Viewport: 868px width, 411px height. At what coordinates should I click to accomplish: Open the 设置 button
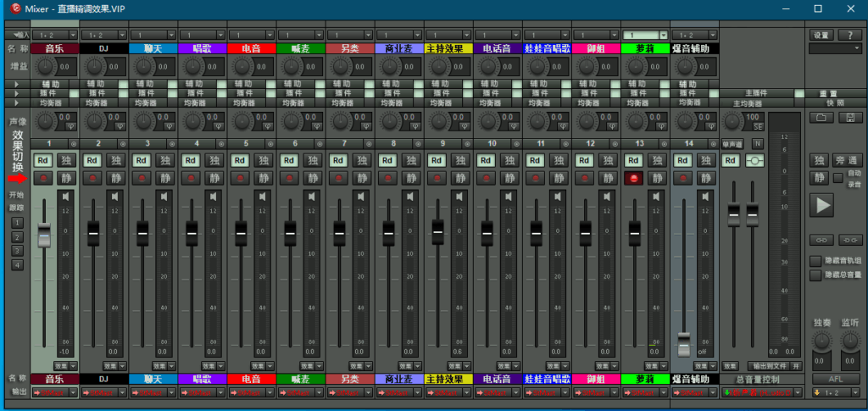tap(821, 35)
